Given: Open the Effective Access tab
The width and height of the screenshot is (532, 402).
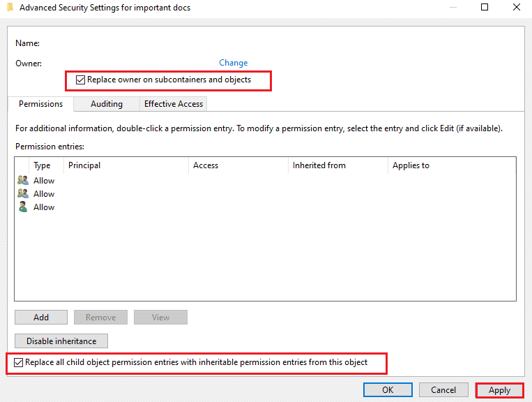Looking at the screenshot, I should [x=174, y=104].
